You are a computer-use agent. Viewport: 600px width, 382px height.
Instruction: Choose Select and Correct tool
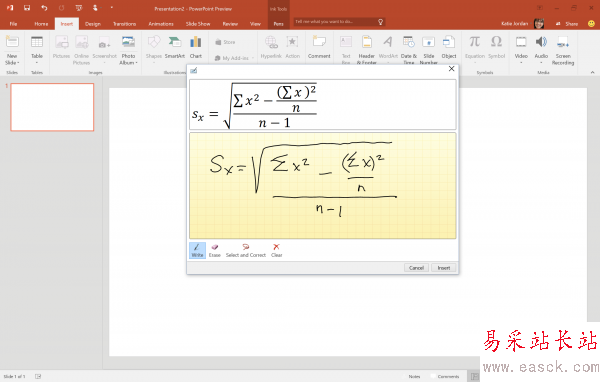pyautogui.click(x=246, y=250)
